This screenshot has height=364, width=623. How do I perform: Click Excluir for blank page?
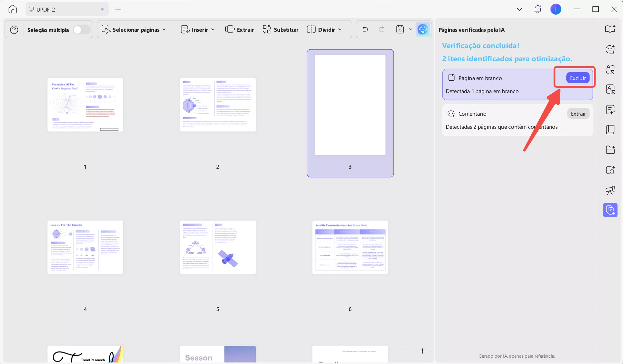coord(578,78)
